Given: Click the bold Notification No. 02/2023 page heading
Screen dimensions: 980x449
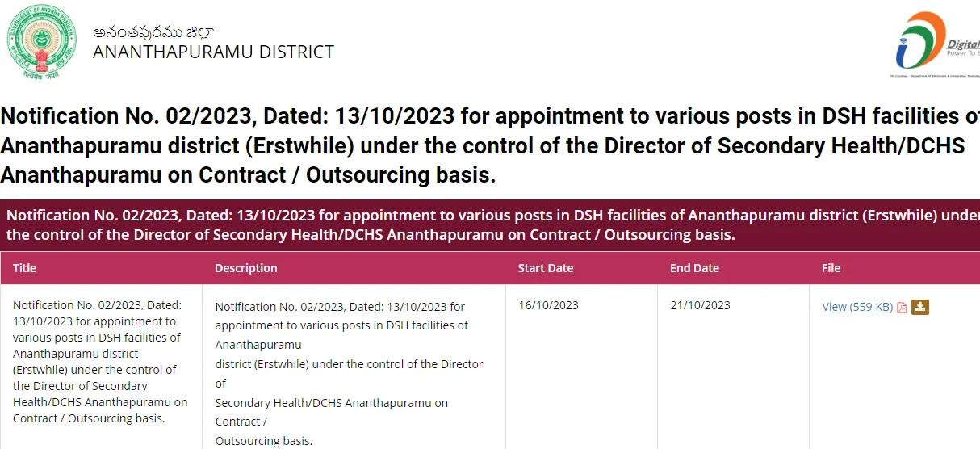Looking at the screenshot, I should pos(490,145).
